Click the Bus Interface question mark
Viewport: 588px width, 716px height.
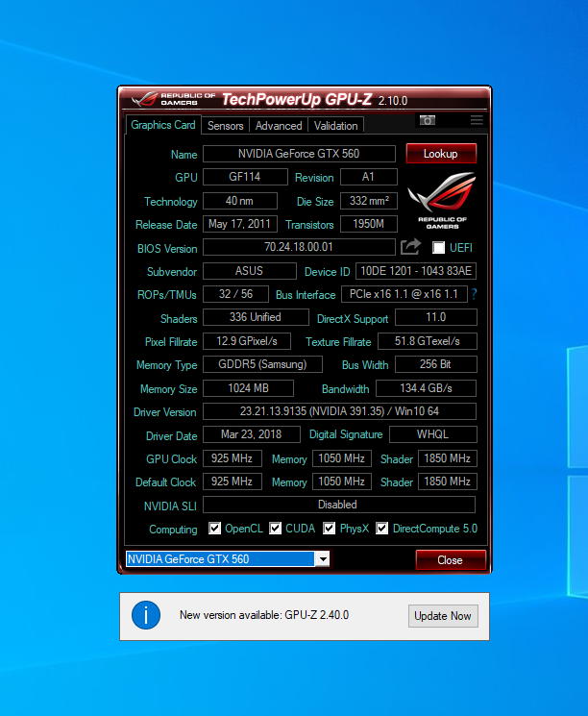click(x=474, y=294)
